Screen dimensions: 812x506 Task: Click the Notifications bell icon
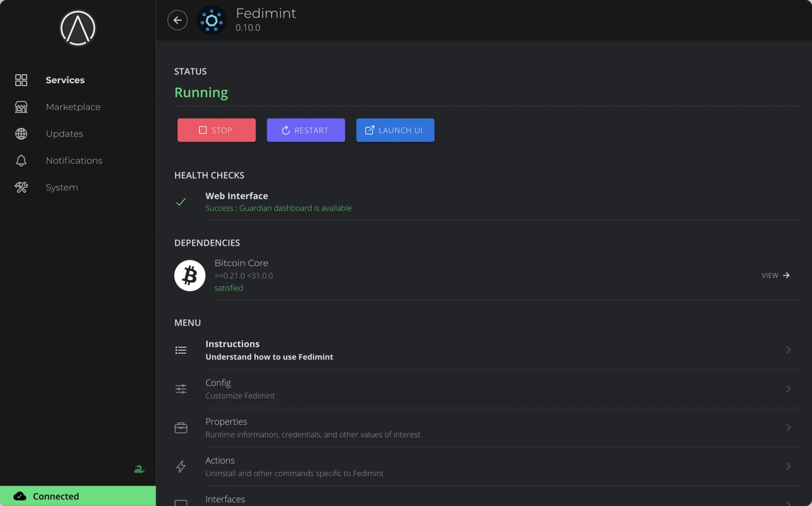click(x=21, y=160)
